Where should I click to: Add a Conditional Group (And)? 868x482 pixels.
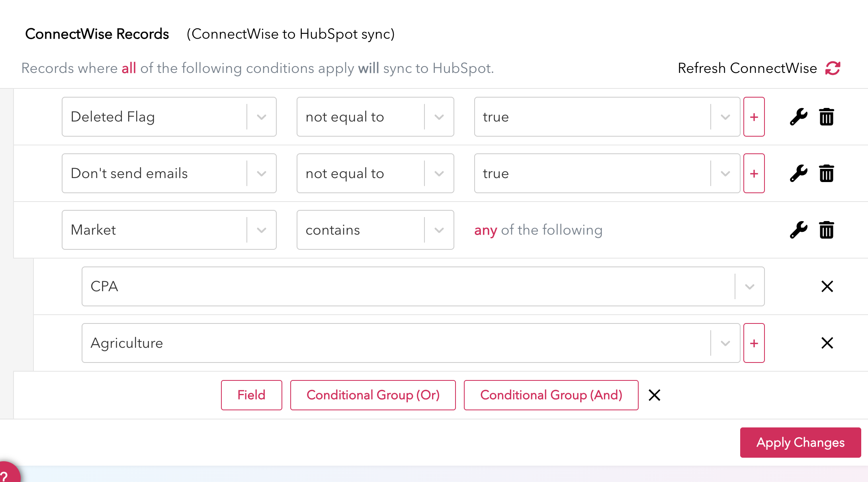pos(551,395)
